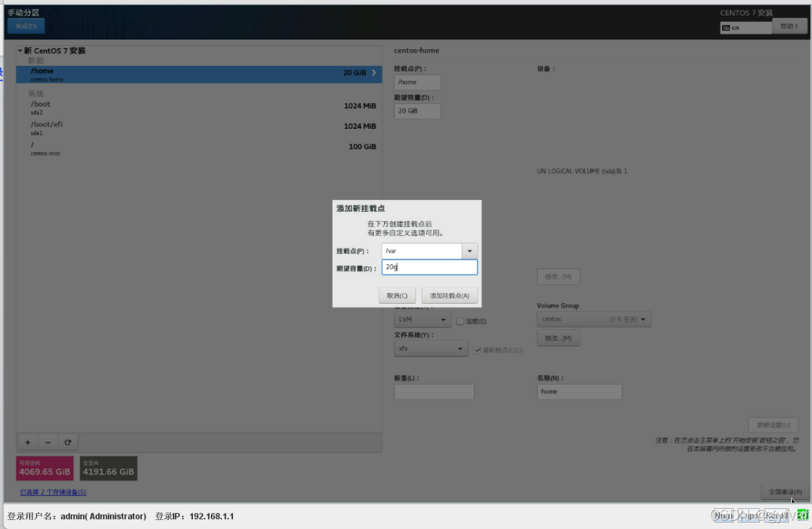Viewport: 812px width, 529px height.
Task: Click the 帮助! help button
Action: tap(789, 26)
